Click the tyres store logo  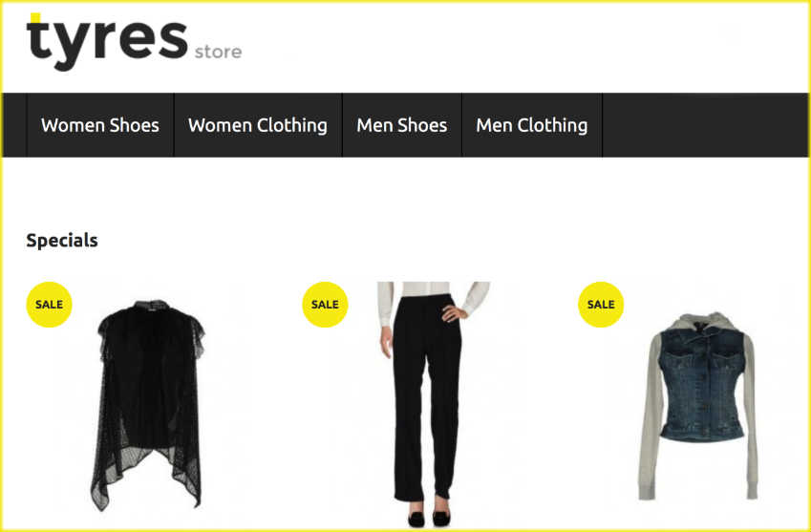tap(134, 42)
